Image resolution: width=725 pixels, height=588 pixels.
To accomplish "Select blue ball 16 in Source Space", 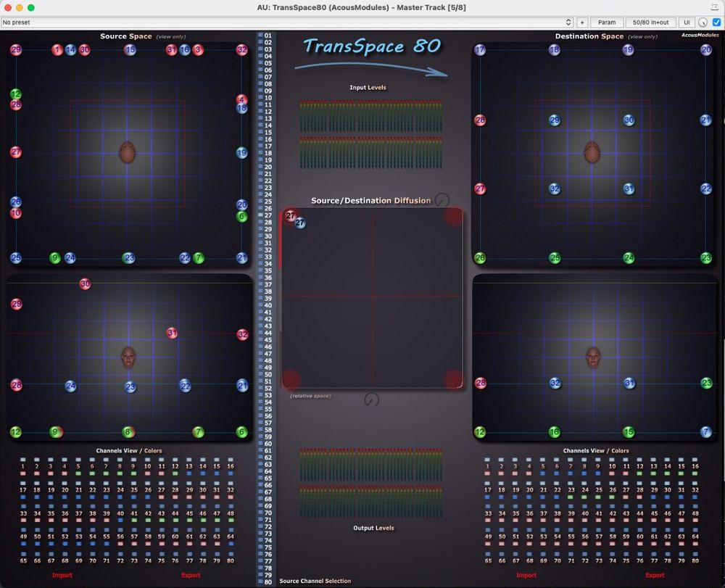I will tap(184, 49).
